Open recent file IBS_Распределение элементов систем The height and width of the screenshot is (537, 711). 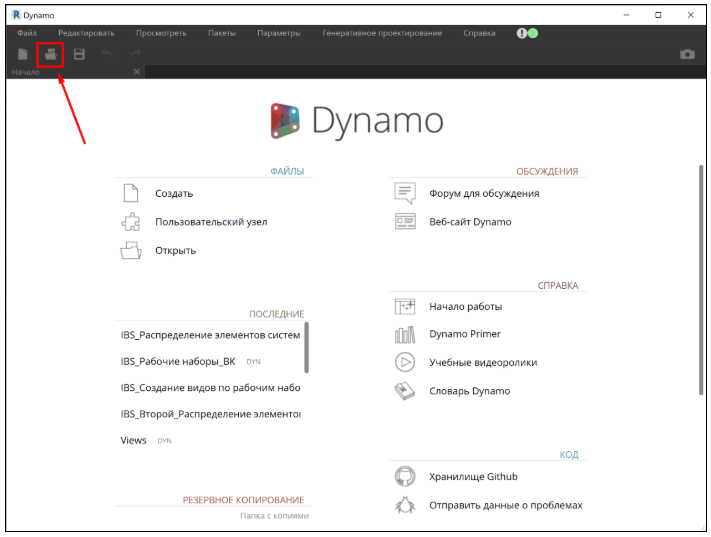(210, 335)
